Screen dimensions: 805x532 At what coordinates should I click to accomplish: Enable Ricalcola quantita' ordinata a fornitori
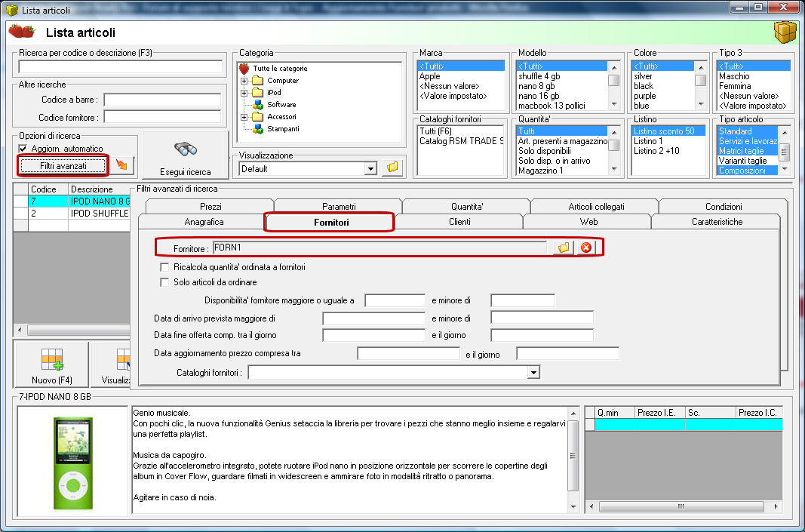(x=164, y=267)
